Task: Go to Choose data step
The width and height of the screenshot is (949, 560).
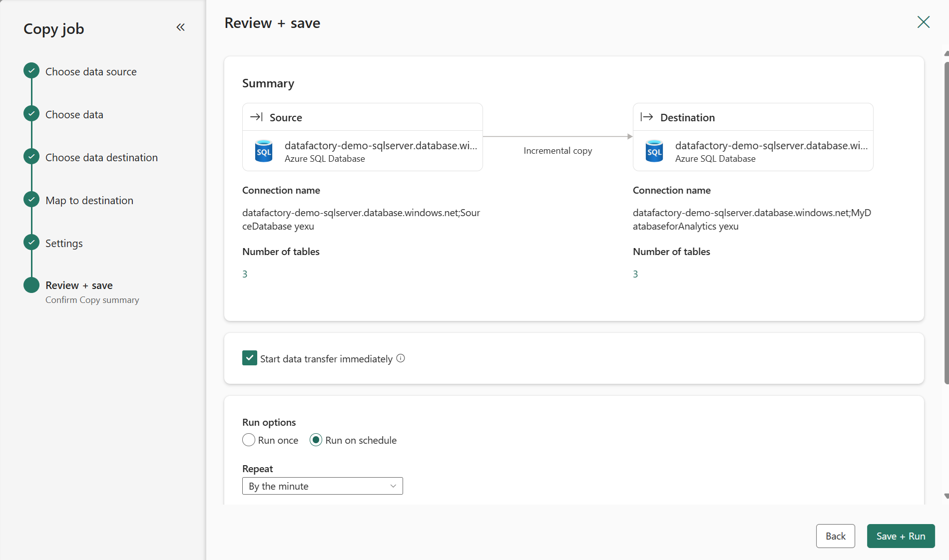Action: click(x=74, y=115)
